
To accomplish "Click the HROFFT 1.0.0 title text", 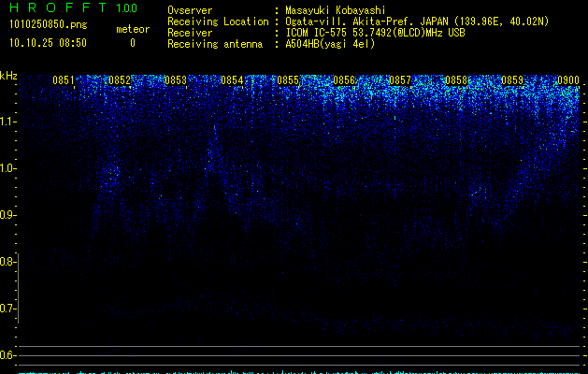I will [x=73, y=7].
